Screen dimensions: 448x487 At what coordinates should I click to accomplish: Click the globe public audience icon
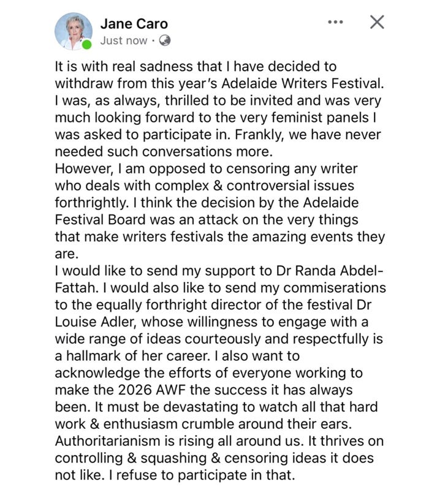click(x=165, y=40)
